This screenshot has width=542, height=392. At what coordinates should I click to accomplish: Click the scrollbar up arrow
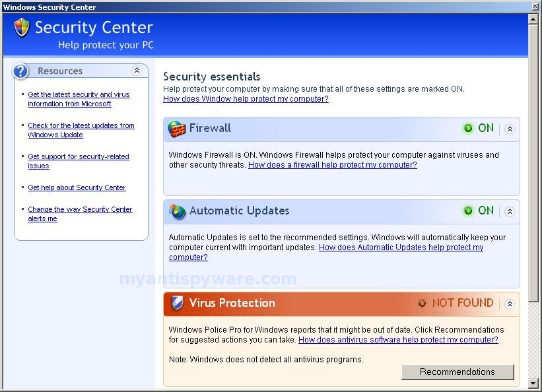click(x=533, y=19)
